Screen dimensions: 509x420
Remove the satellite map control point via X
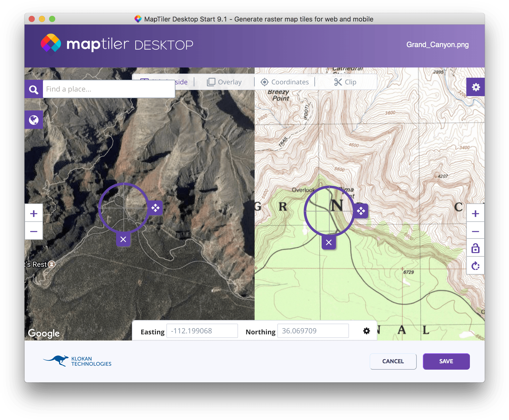[x=123, y=239]
